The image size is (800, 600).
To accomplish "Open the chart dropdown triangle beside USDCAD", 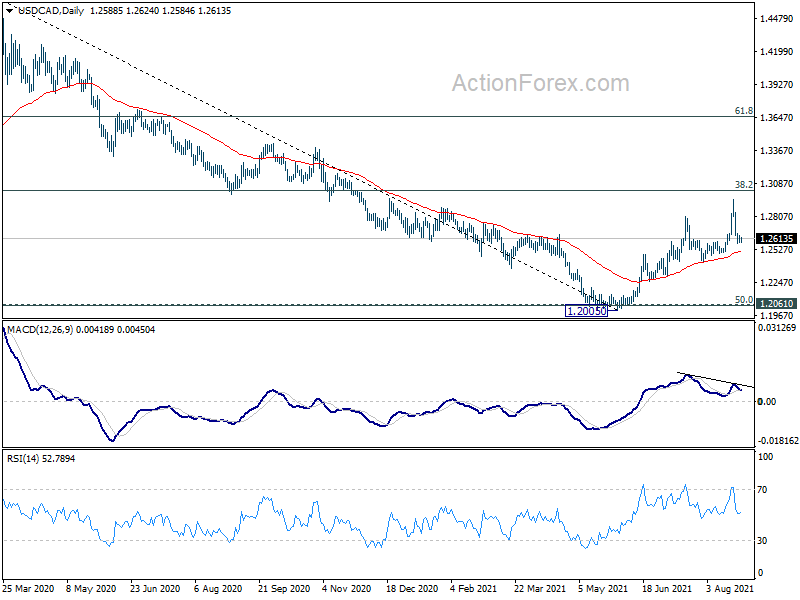I will [x=10, y=10].
